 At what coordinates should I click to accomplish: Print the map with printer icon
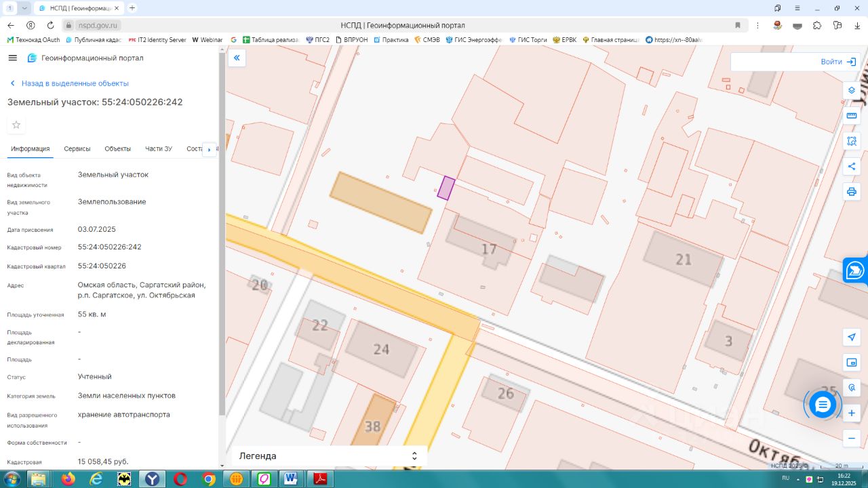click(x=852, y=192)
